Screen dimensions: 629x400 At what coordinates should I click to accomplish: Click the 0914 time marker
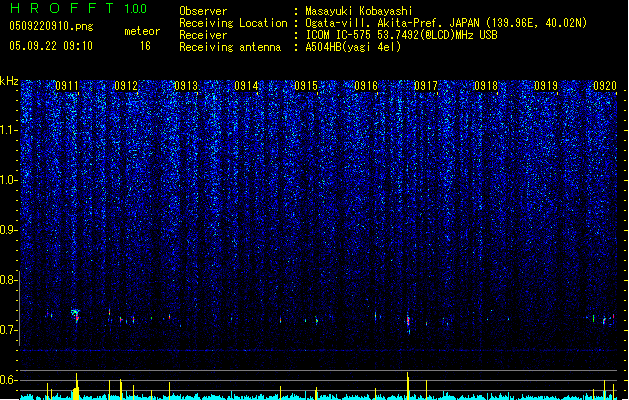246,86
